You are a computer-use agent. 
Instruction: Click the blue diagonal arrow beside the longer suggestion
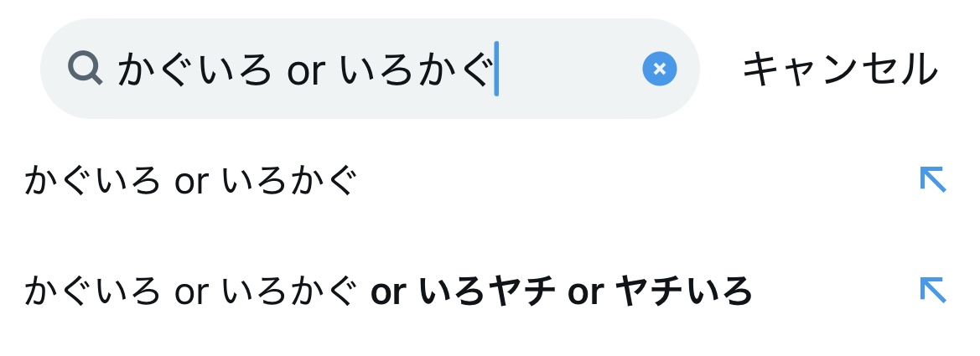(x=932, y=290)
